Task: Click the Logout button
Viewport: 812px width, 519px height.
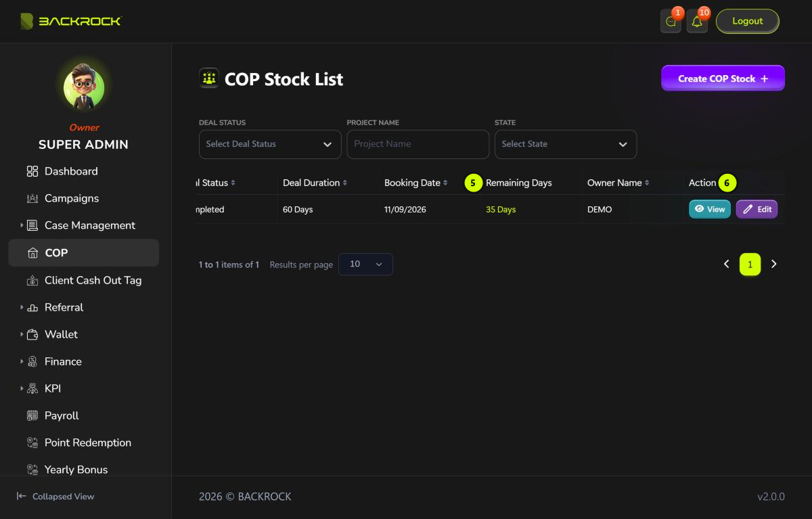Action: click(748, 21)
